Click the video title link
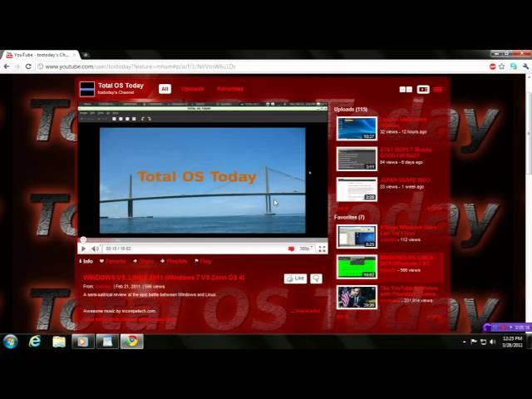532x399 pixels. [164, 278]
